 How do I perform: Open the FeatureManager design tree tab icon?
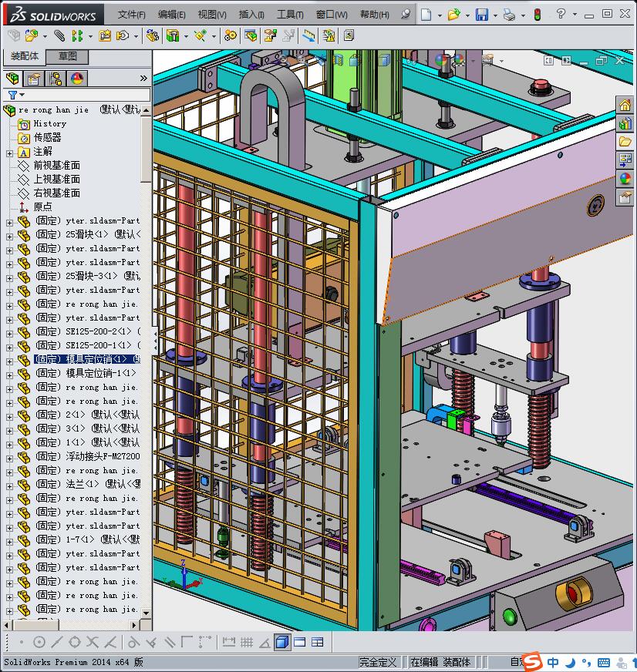pyautogui.click(x=13, y=79)
